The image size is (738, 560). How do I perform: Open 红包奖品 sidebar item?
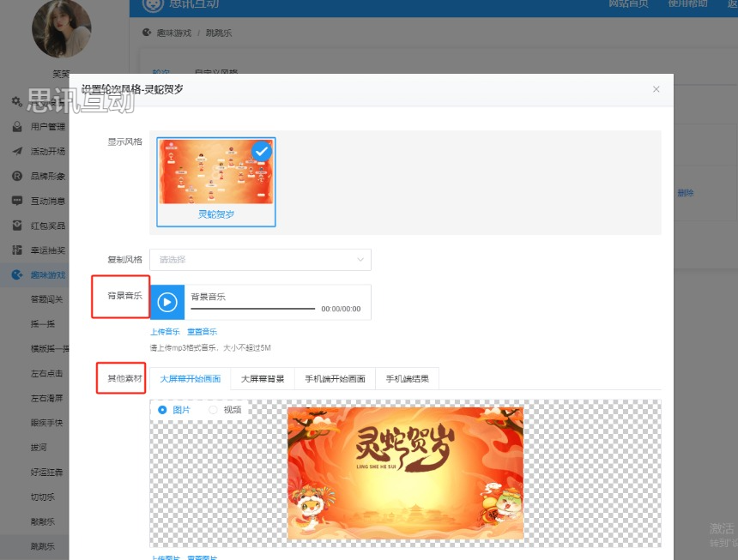pyautogui.click(x=47, y=226)
